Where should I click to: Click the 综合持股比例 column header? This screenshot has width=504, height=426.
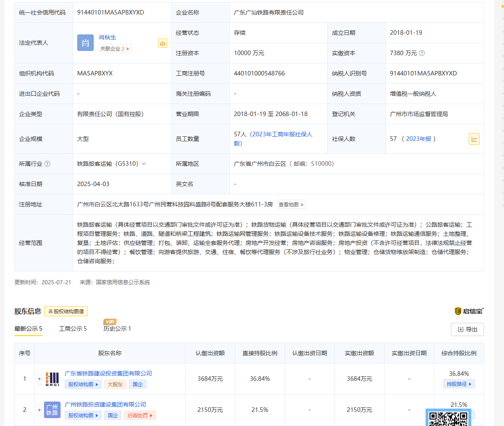click(459, 353)
